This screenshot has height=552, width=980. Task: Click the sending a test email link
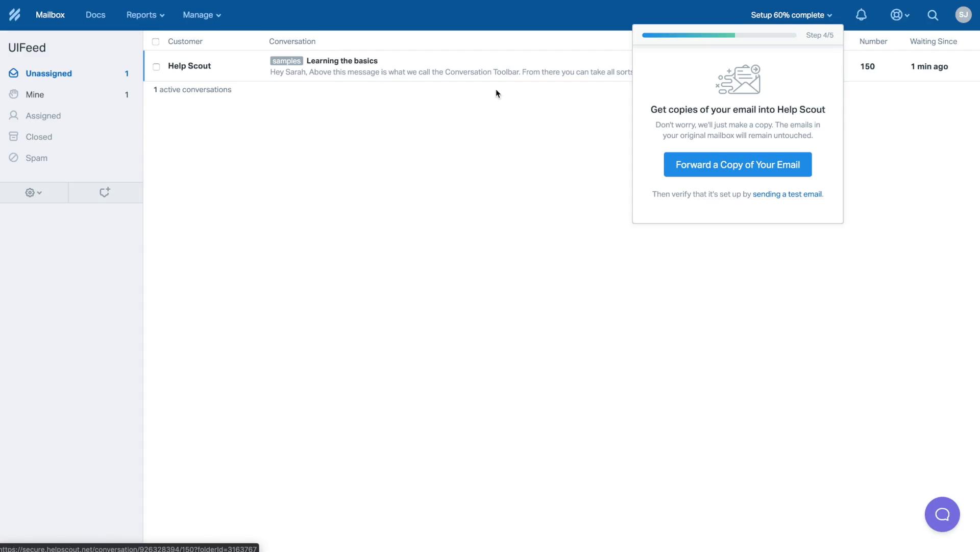click(787, 194)
